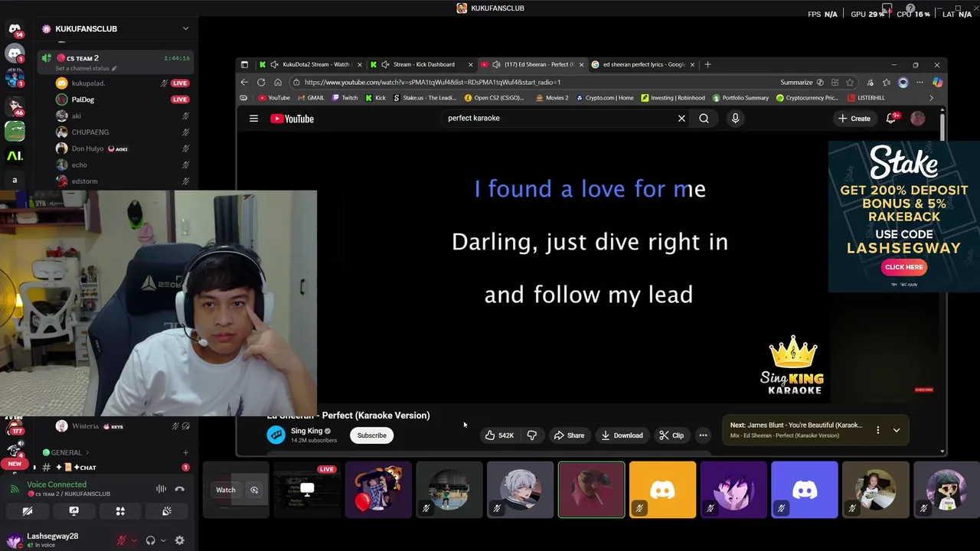This screenshot has width=980, height=551.
Task: Switch to ed sheeran perfect lyrics tab
Action: click(642, 64)
